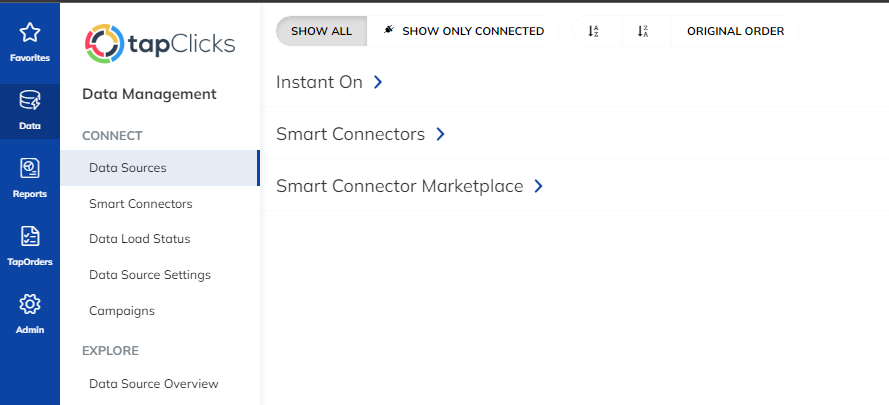Click the CONNECT section label
The width and height of the screenshot is (889, 405).
pos(112,136)
